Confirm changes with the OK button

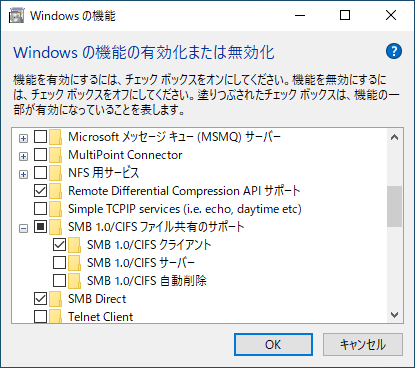click(x=273, y=344)
